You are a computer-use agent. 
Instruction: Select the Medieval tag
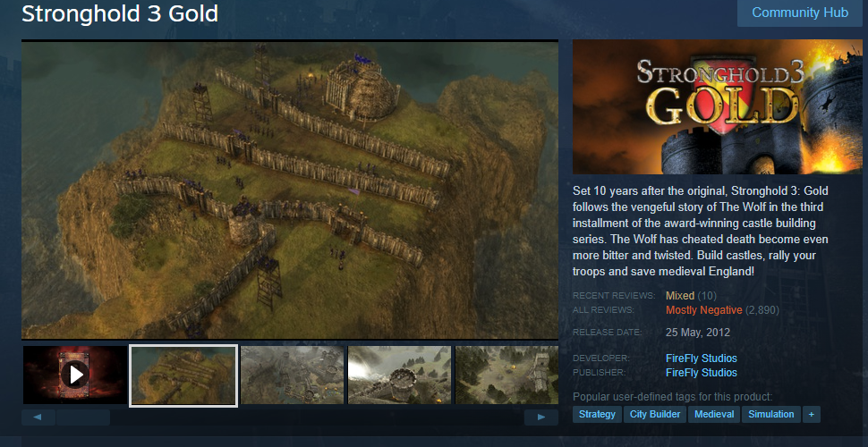point(714,414)
